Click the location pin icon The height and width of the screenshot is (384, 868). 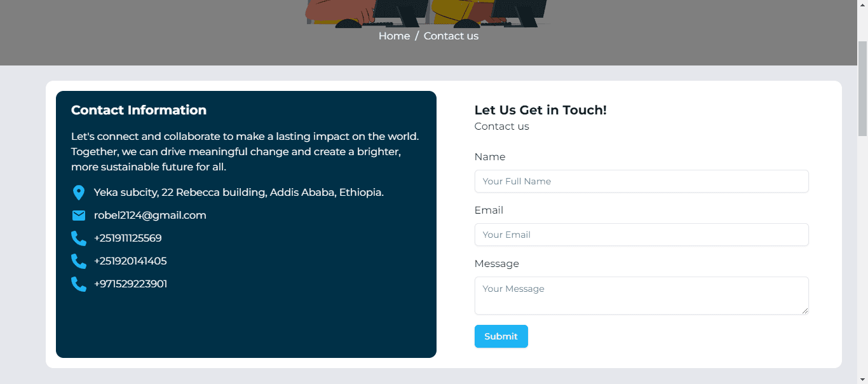point(79,193)
